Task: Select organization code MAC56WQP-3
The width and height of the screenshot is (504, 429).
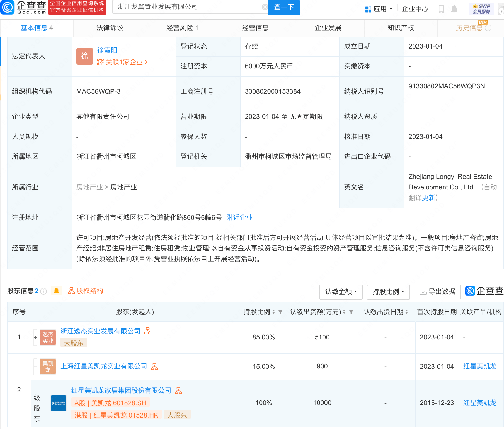Action: [98, 91]
